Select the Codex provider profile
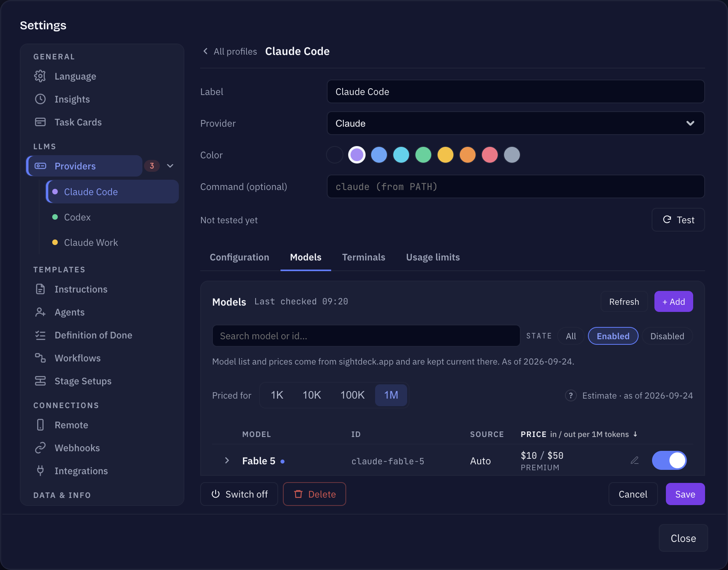 (112, 217)
